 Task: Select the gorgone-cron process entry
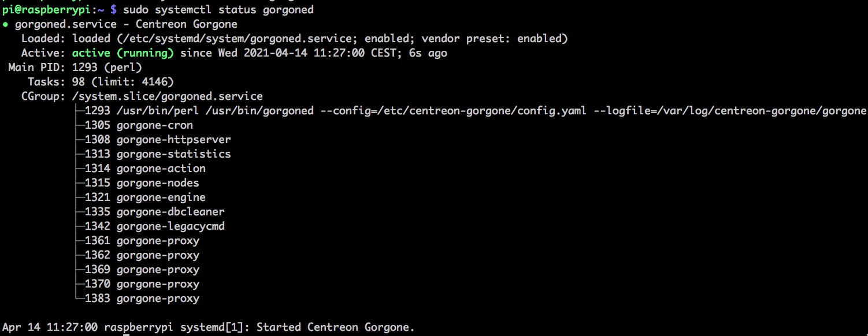pyautogui.click(x=154, y=125)
